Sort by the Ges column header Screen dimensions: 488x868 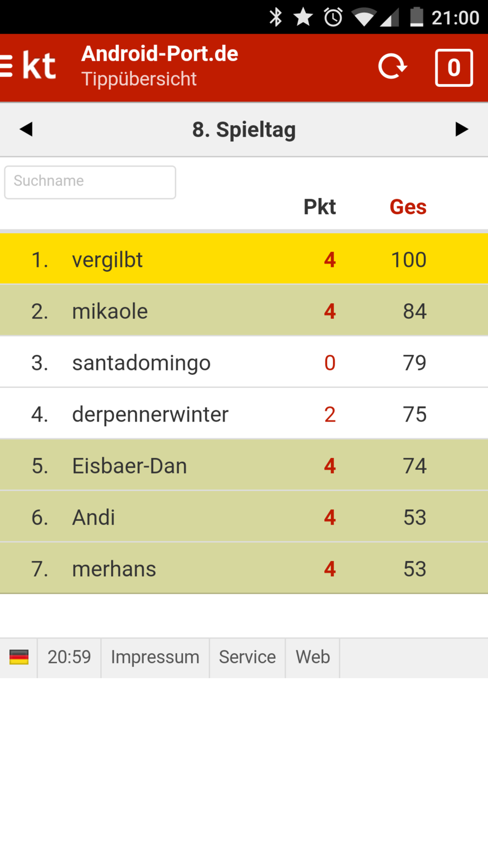point(408,207)
